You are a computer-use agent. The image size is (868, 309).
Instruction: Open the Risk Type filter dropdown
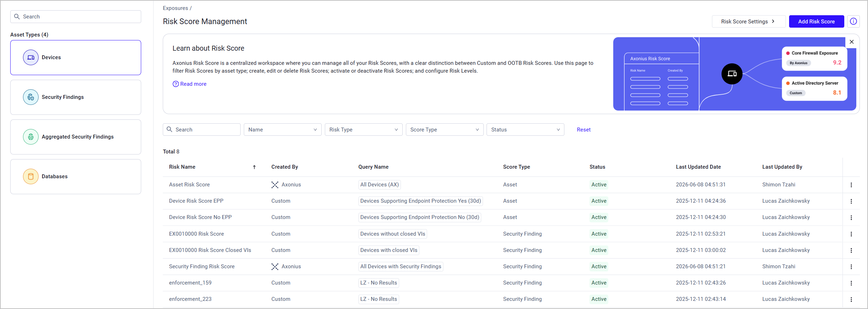pos(363,130)
